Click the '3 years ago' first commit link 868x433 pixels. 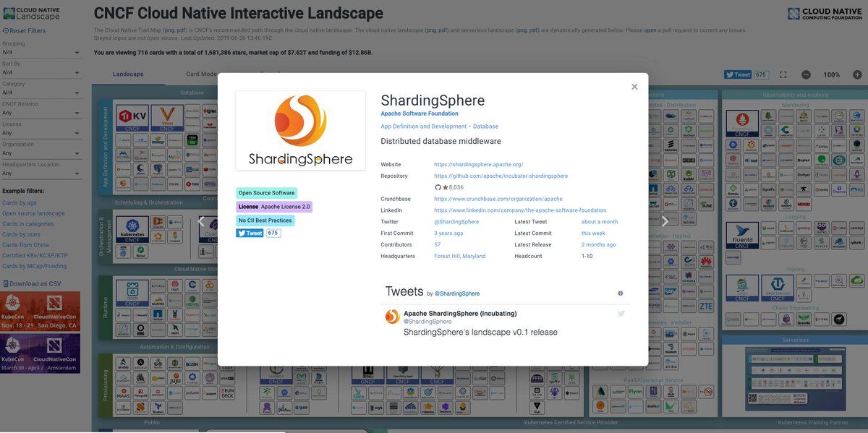tap(448, 233)
